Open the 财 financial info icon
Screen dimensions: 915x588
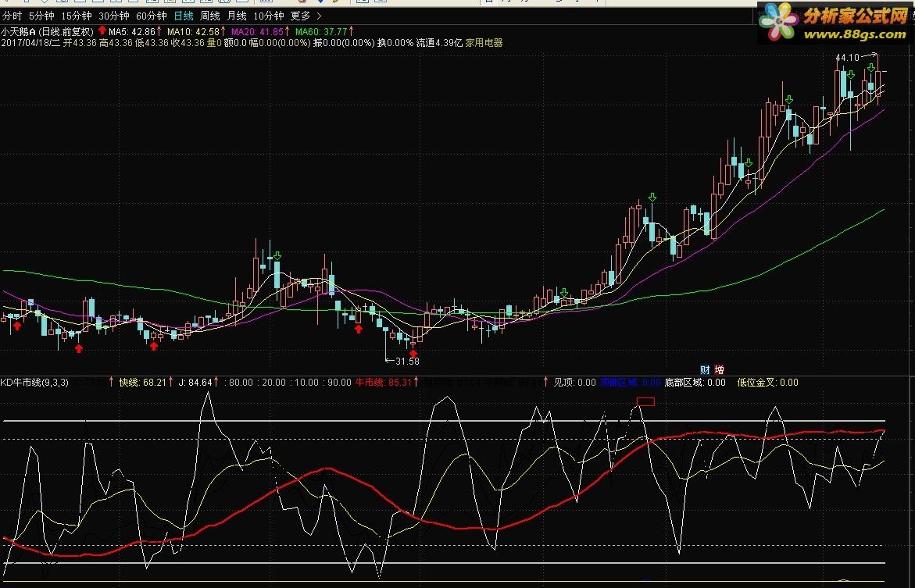click(705, 369)
